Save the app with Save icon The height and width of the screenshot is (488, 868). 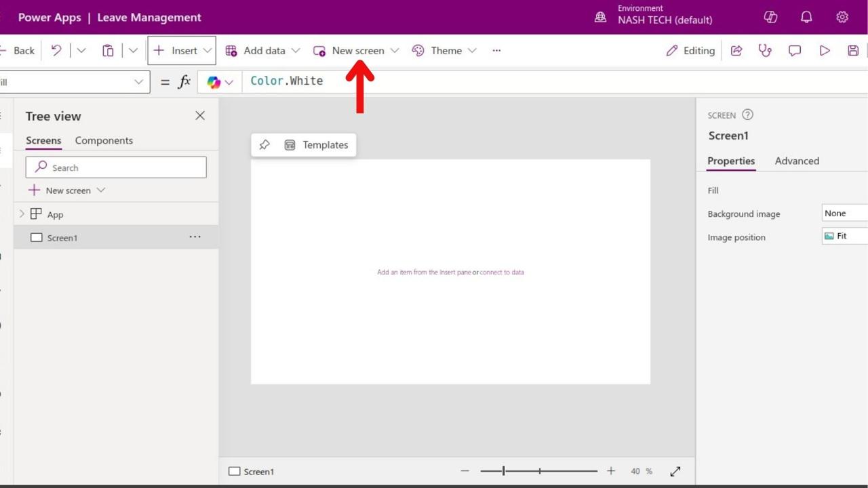coord(853,51)
